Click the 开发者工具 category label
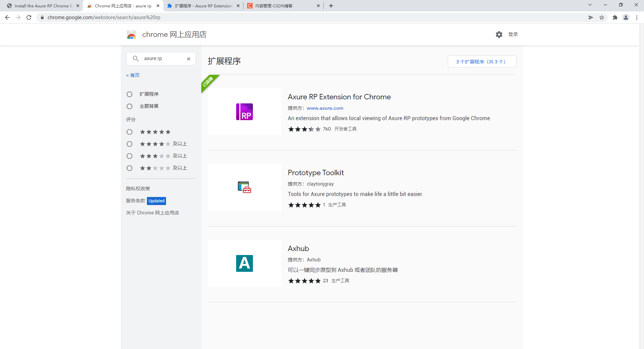Viewport: 644px width, 349px height. (x=345, y=129)
